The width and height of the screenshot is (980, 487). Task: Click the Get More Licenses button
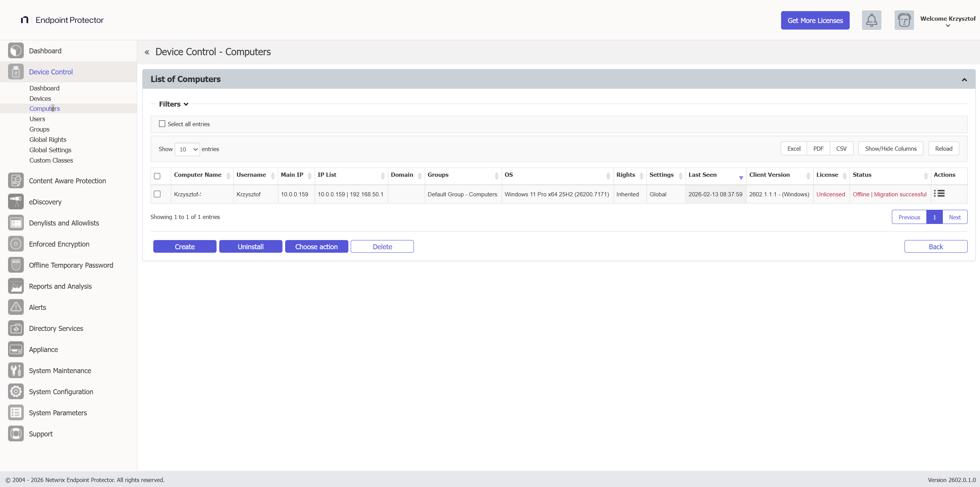815,20
